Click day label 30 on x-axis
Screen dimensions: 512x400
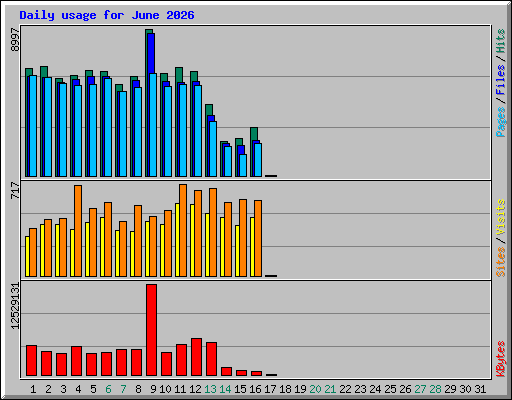(x=465, y=389)
